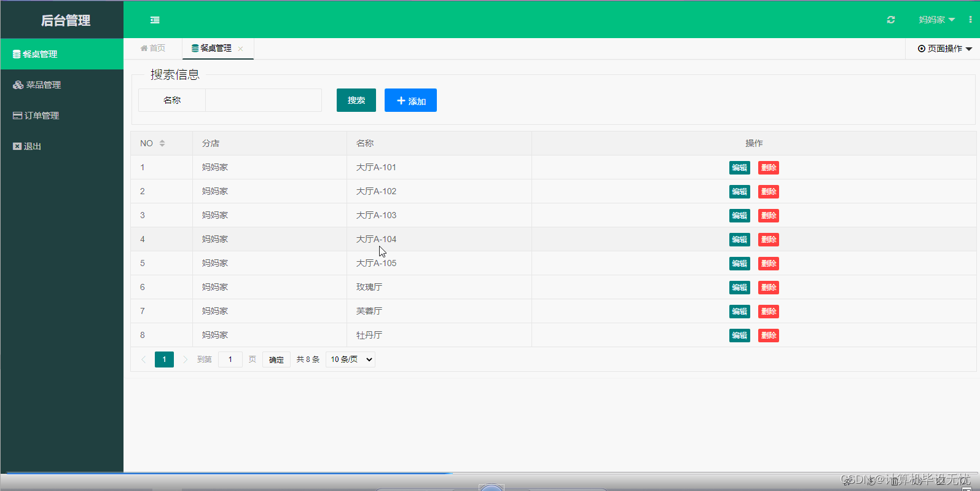Open 菜品管理 in the sidebar
The image size is (980, 491).
[62, 85]
